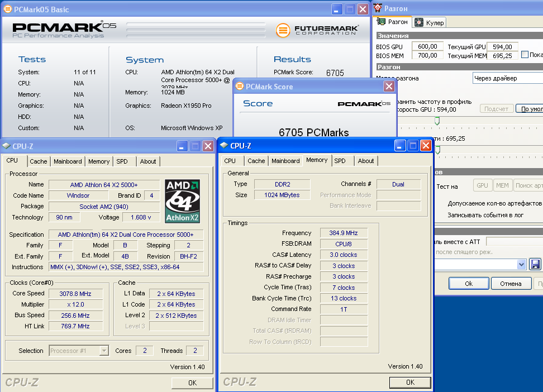This screenshot has width=543, height=392.
Task: Click the right CPU-Z window title icon
Action: tap(224, 145)
